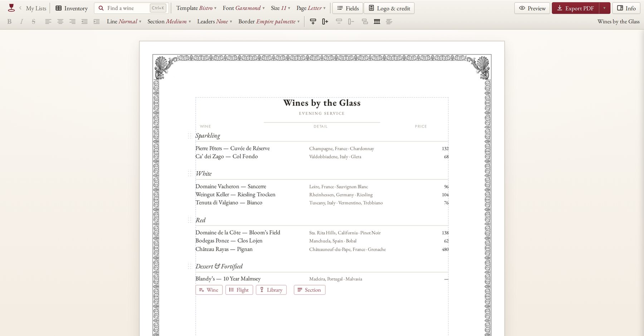
Task: Click the remove row icon
Action: click(339, 21)
